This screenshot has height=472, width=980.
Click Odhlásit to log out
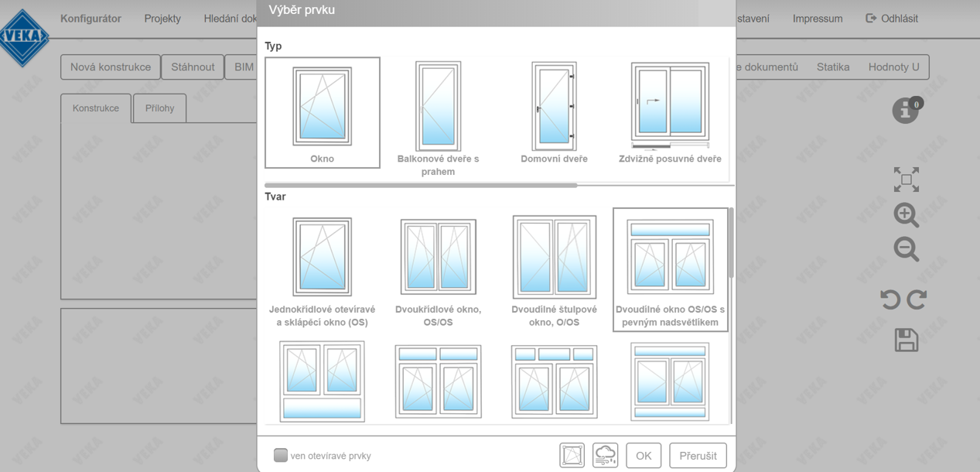click(x=892, y=19)
